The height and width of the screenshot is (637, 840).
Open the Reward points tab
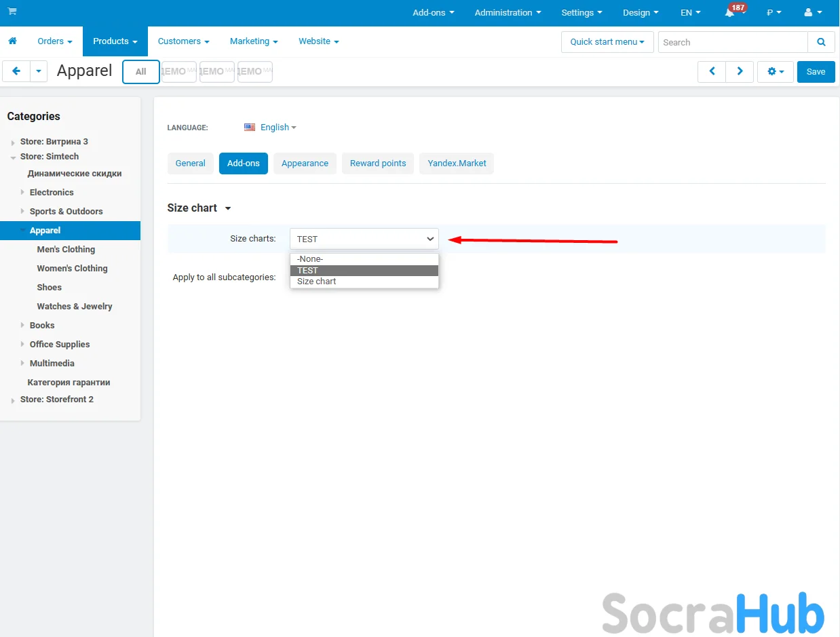point(378,163)
